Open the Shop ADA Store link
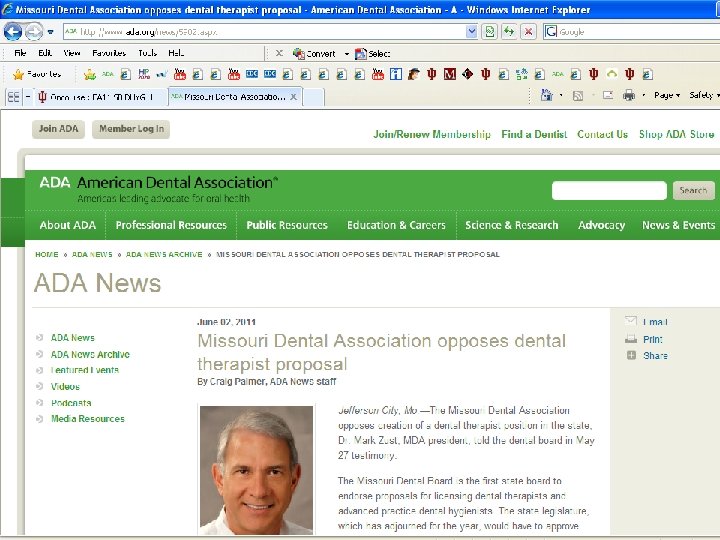720x540 pixels. click(x=676, y=134)
